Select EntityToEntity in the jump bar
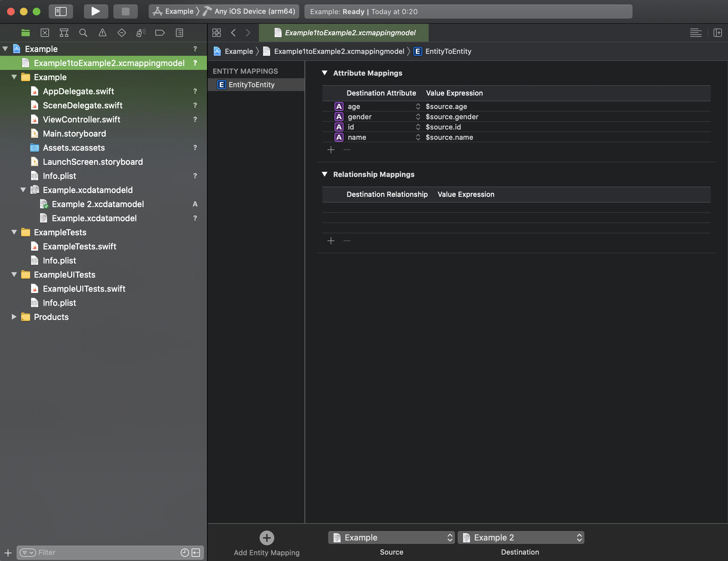The width and height of the screenshot is (728, 561). point(442,51)
